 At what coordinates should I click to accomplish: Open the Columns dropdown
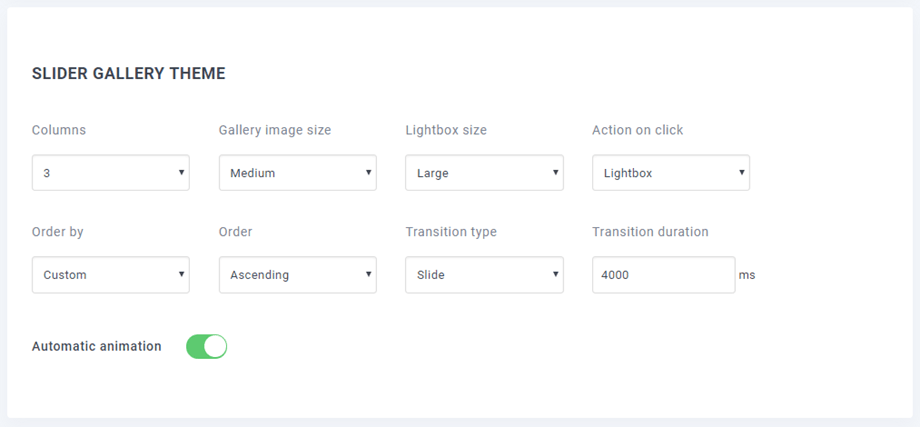pyautogui.click(x=110, y=173)
